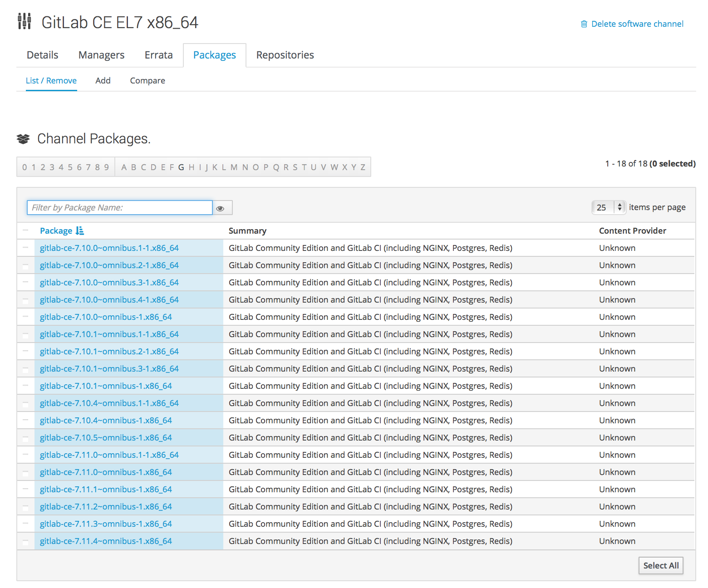This screenshot has height=588, width=708.
Task: Check the checkbox for gitlab-ce-7.10.0~omnibus.1-1.x86_64
Action: (26, 248)
